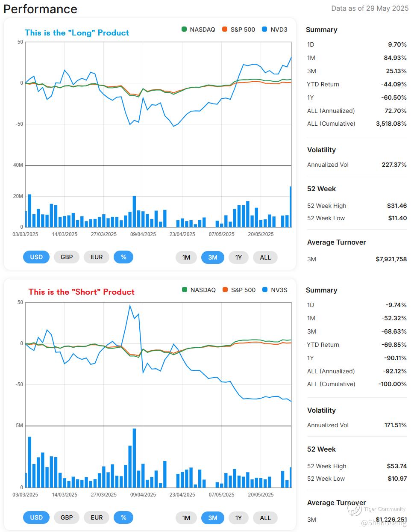The width and height of the screenshot is (414, 532).
Task: Toggle S&P 500 legend dot in Long chart
Action: coord(225,30)
